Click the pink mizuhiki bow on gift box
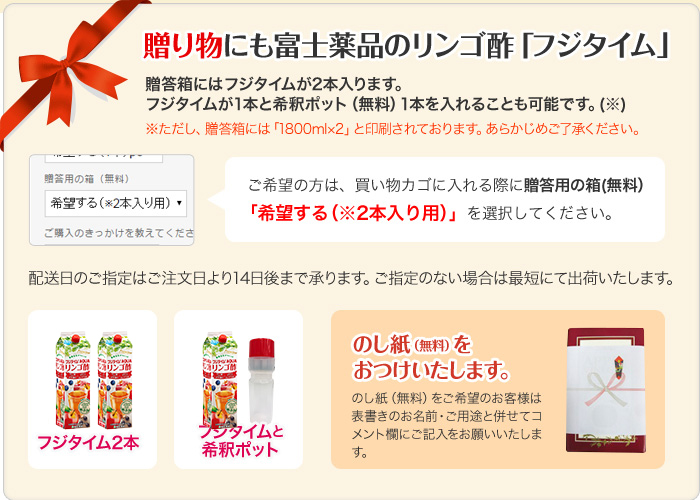Viewport: 700px width, 500px height. click(x=605, y=389)
